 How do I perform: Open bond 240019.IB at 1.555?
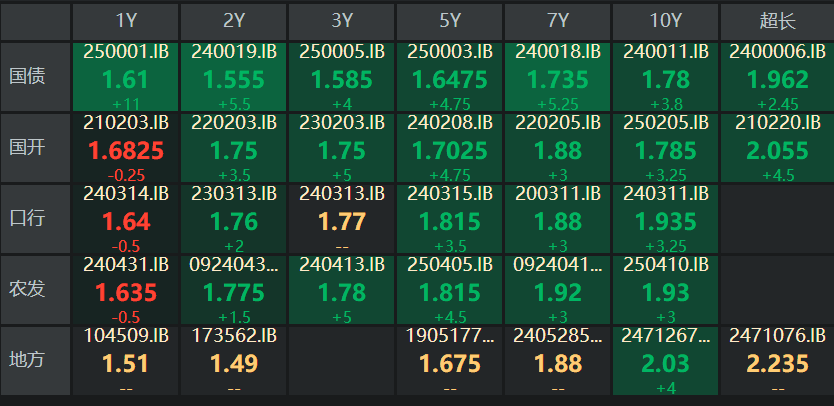click(234, 77)
